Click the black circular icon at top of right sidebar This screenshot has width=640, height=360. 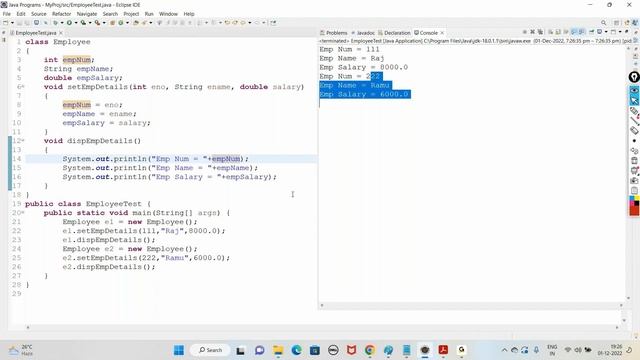point(634,77)
